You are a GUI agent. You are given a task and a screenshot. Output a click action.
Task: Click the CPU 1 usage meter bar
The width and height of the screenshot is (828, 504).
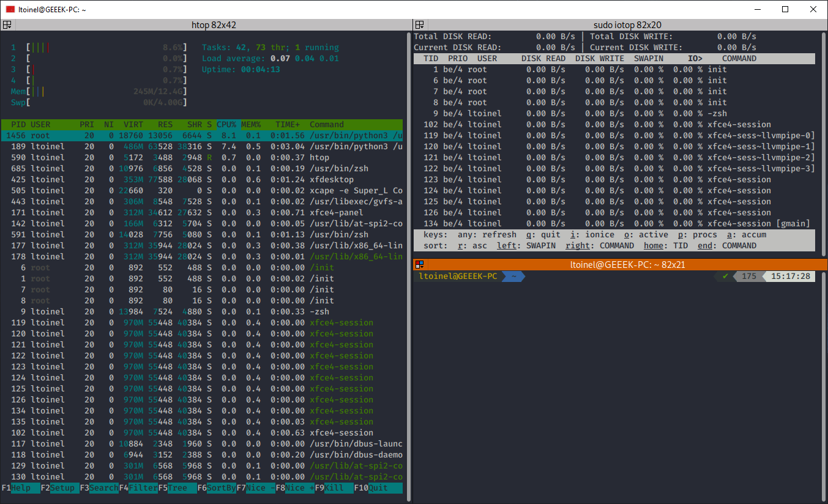[x=106, y=47]
